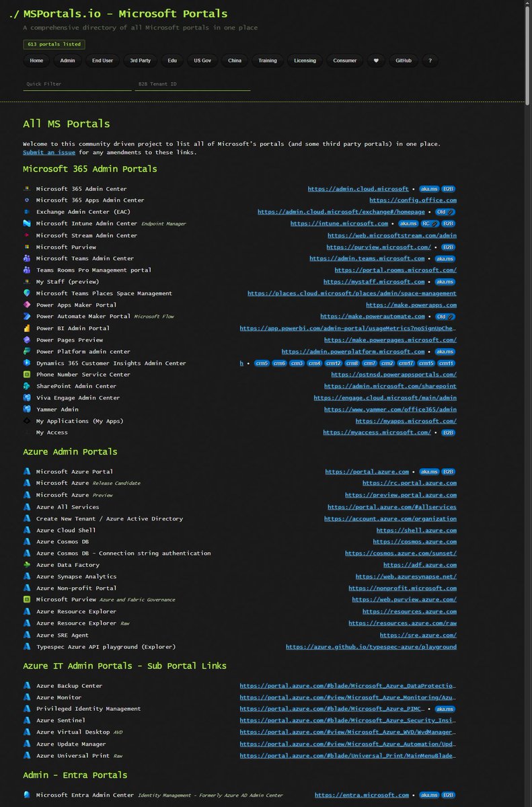Click the crm5 region badge
The image size is (532, 807).
[262, 363]
